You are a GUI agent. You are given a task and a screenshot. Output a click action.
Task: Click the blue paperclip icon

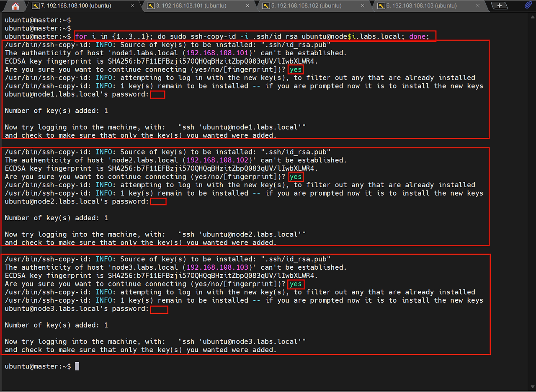[528, 5]
